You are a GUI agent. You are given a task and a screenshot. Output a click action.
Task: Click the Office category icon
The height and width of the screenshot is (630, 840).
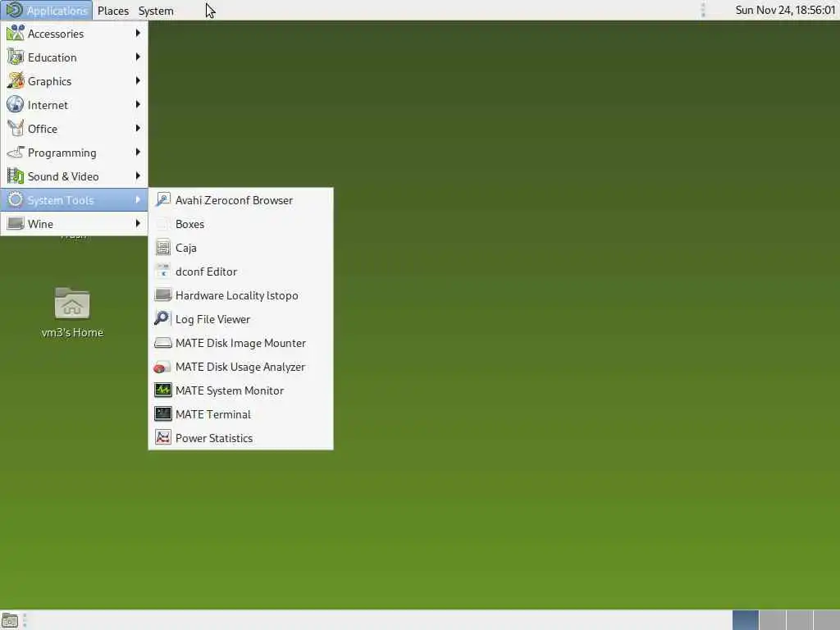click(15, 129)
